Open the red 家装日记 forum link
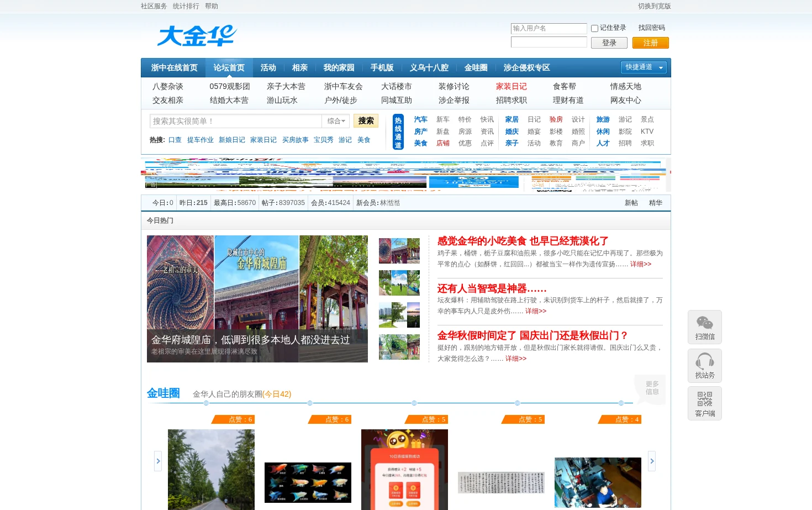The image size is (812, 510). click(511, 86)
